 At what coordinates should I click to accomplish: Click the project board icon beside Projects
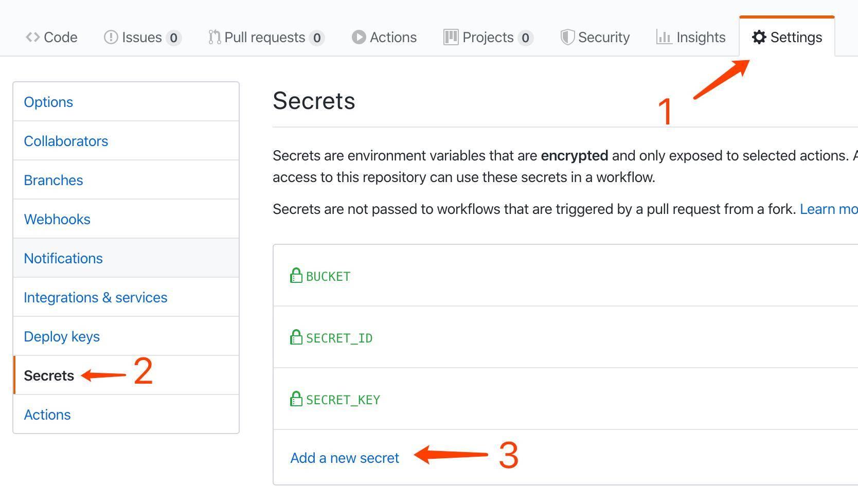(x=450, y=37)
